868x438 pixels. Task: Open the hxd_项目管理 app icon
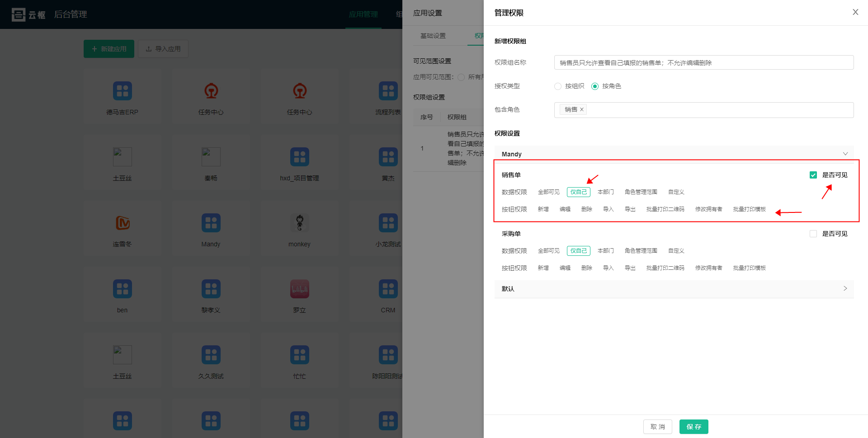pos(299,157)
